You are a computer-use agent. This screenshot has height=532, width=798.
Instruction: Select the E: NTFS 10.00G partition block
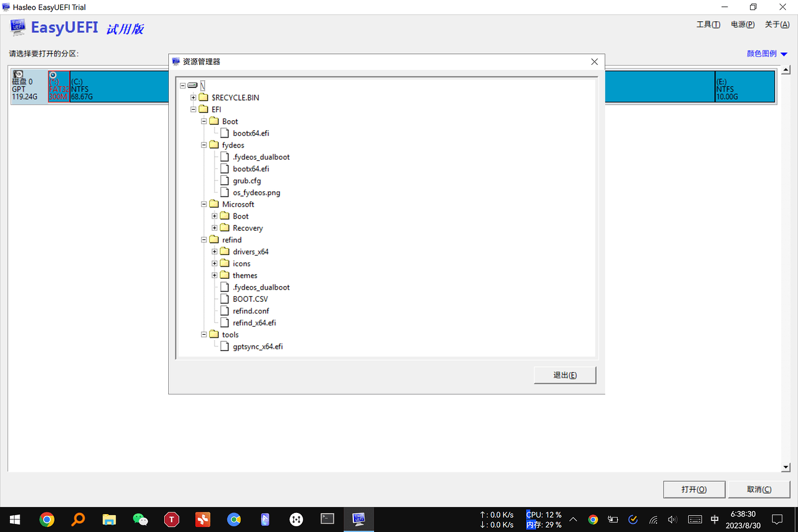tap(744, 87)
